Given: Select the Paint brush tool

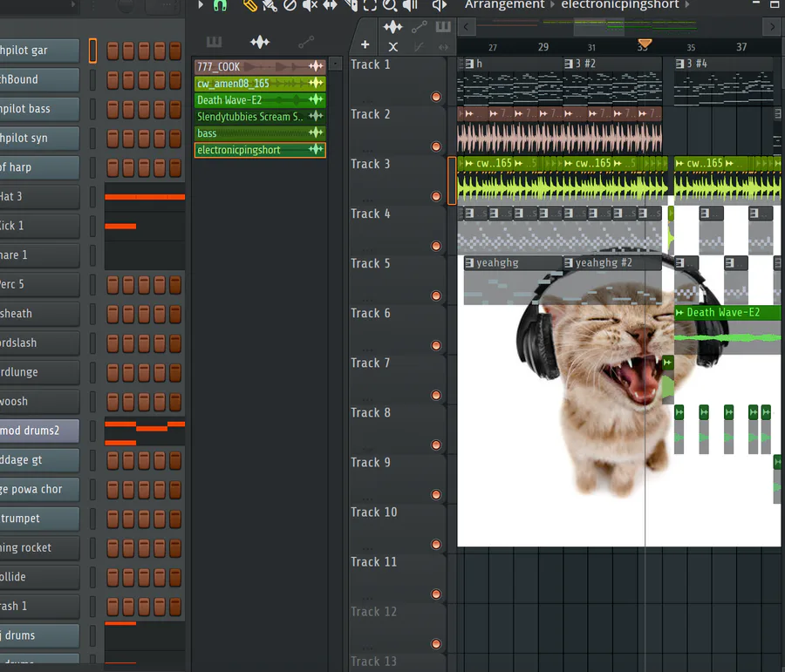Looking at the screenshot, I should click(270, 5).
